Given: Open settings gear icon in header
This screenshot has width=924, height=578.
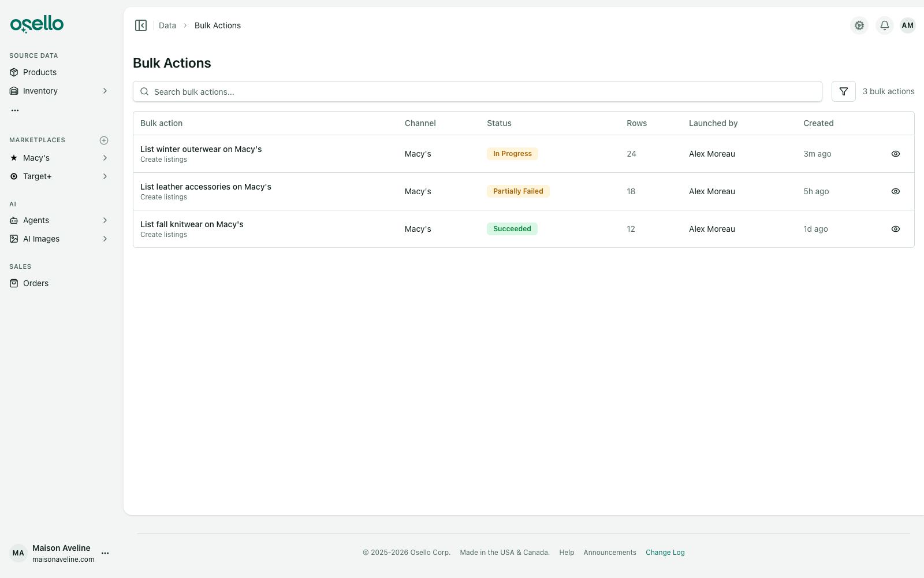Looking at the screenshot, I should (859, 25).
